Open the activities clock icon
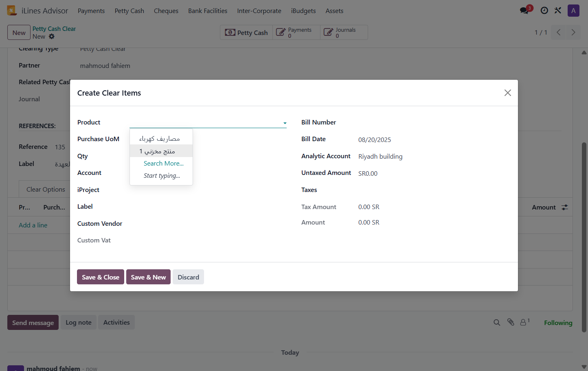The height and width of the screenshot is (371, 588). [x=544, y=11]
